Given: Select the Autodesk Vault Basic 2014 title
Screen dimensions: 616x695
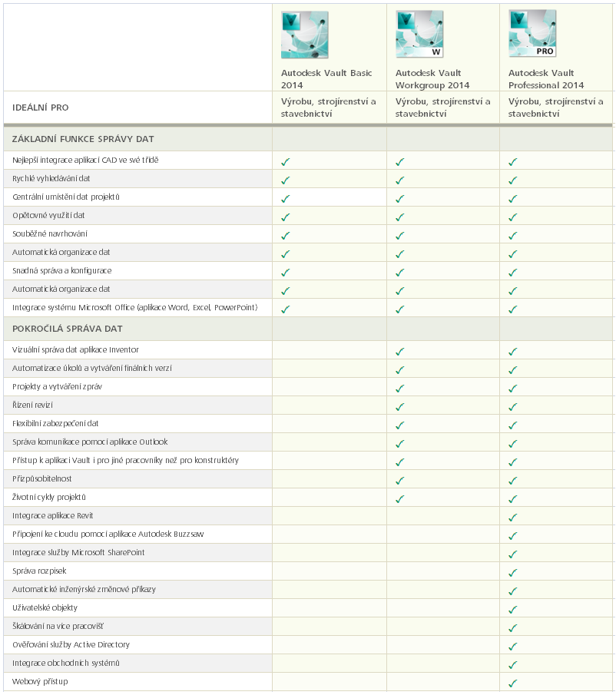Looking at the screenshot, I should (x=326, y=79).
